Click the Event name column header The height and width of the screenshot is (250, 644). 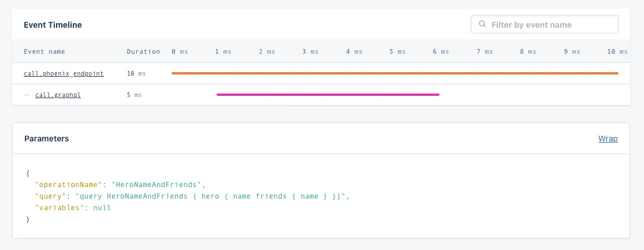tap(44, 52)
